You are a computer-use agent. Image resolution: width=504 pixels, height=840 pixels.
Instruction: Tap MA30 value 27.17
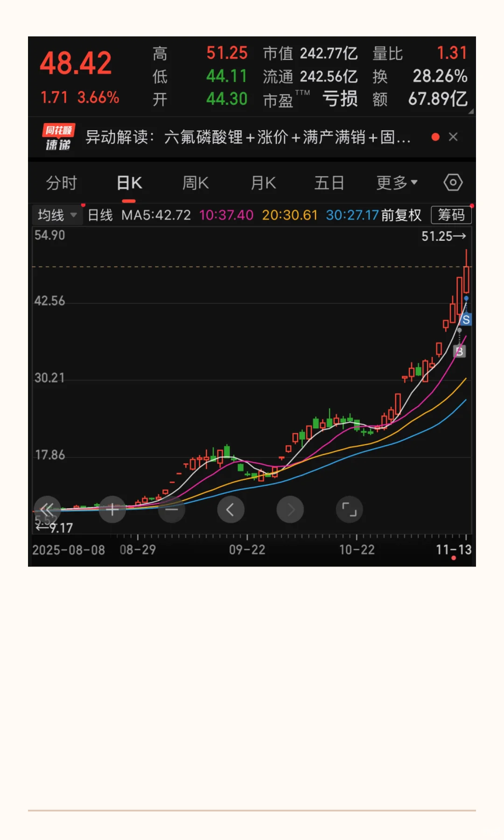352,215
